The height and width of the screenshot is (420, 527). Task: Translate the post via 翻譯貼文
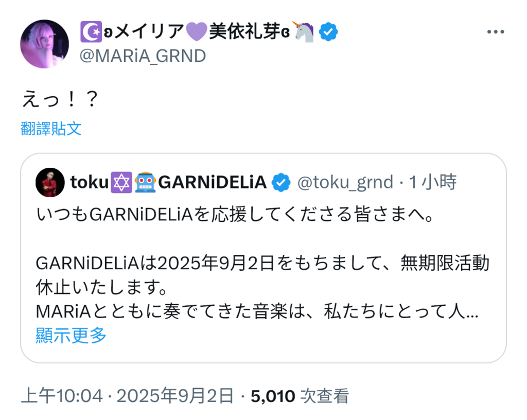51,129
